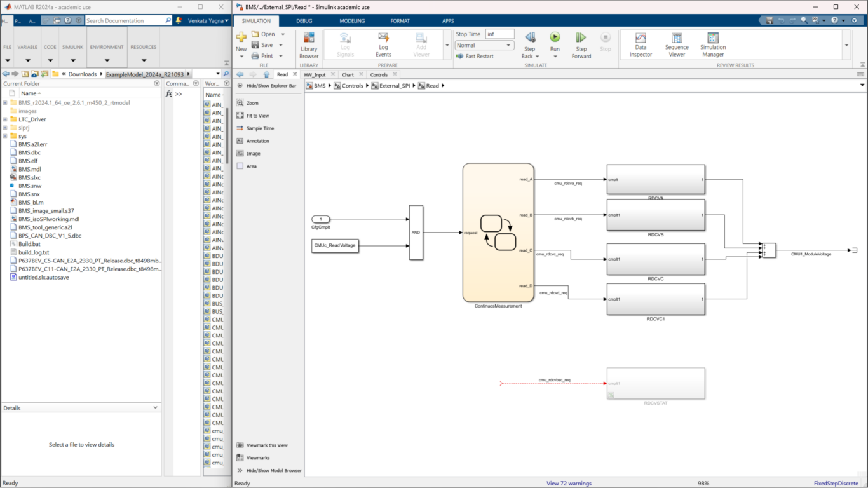Viewport: 868px width, 488px height.
Task: Open the HW_Input model tab
Action: point(315,75)
